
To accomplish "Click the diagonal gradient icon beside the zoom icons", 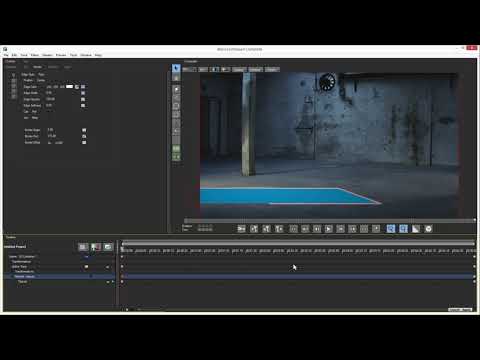I will pos(416,229).
